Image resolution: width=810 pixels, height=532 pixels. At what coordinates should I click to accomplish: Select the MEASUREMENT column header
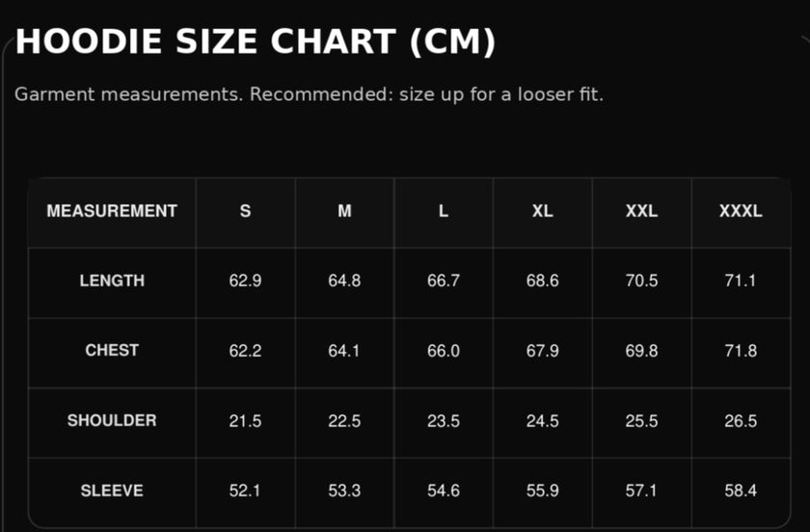point(112,211)
